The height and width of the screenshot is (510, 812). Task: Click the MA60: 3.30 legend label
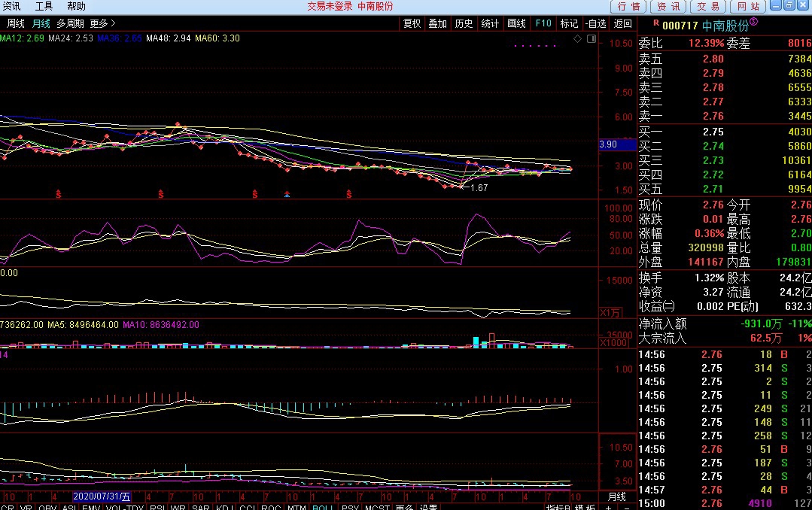217,38
